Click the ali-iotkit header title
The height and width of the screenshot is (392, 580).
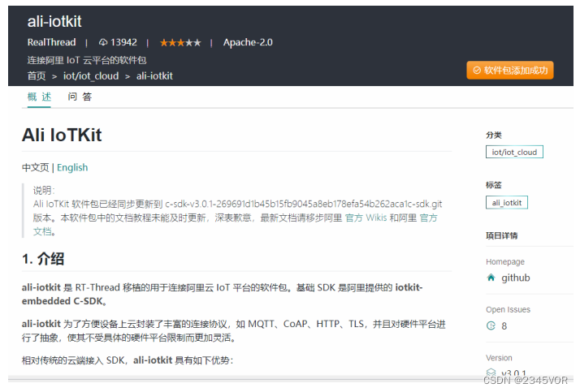(54, 21)
